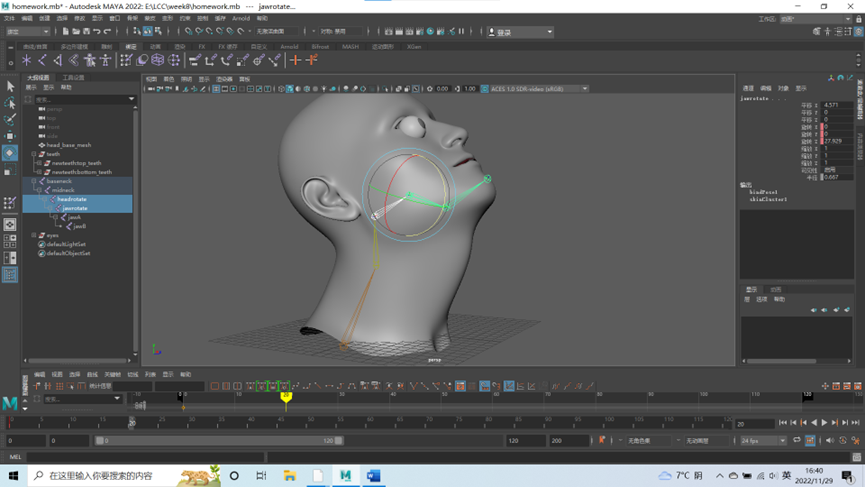Activate the Move tool in toolbox

(10, 136)
